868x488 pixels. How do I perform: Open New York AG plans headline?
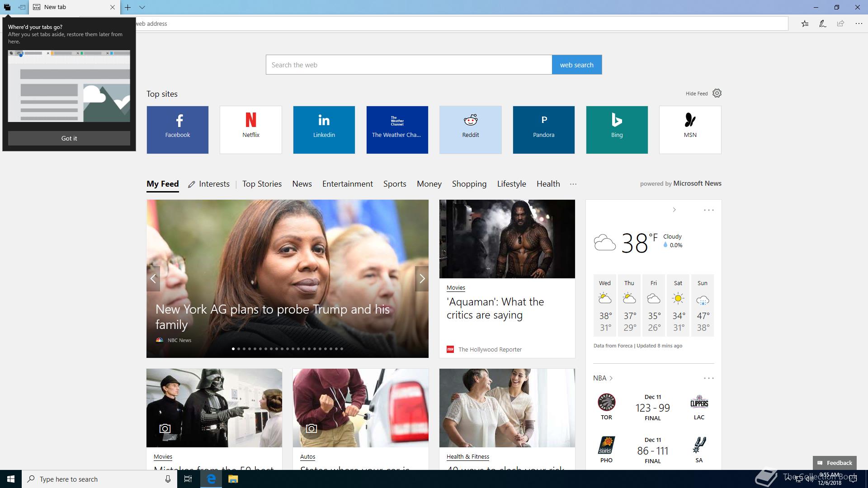tap(273, 317)
